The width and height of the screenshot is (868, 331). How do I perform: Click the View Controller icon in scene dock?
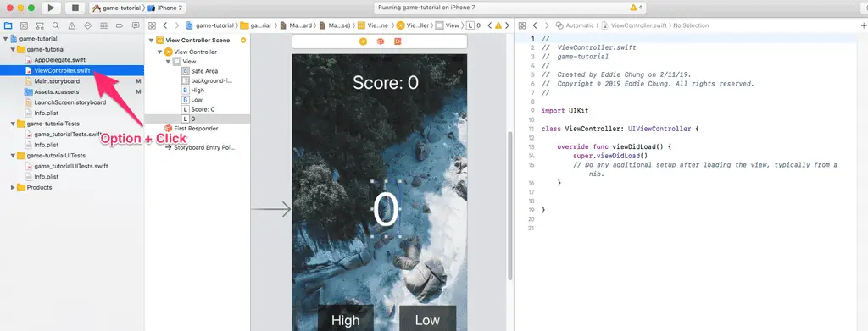[x=363, y=41]
